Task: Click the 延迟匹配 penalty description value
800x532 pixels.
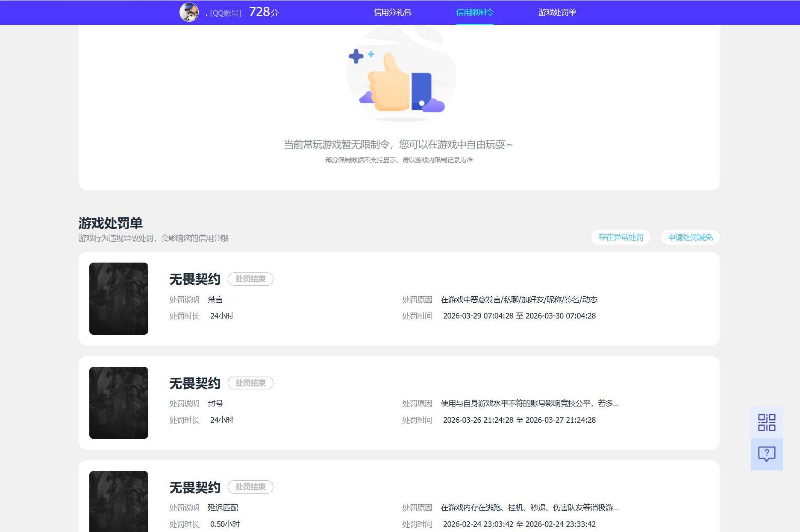Action: (223, 508)
